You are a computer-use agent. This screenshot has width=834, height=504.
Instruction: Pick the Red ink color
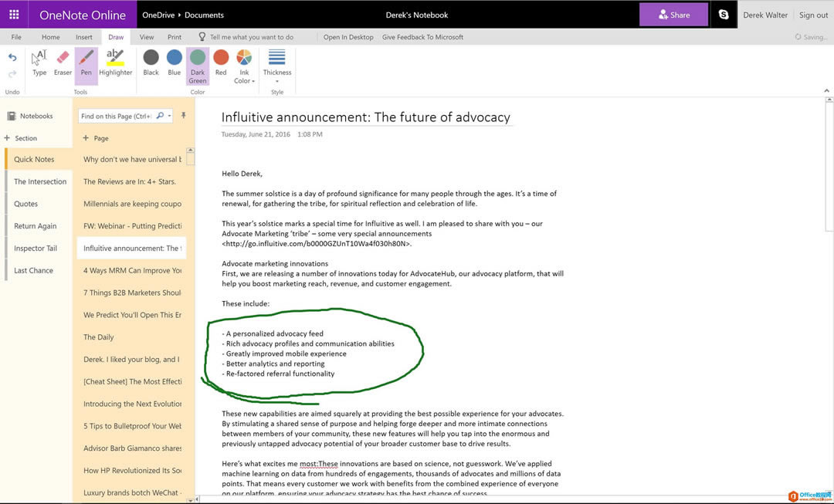click(221, 63)
